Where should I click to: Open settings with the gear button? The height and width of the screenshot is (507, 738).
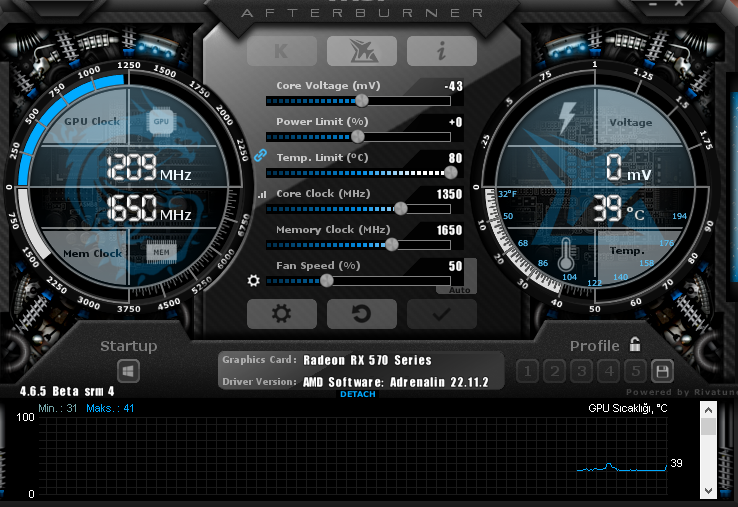click(281, 314)
